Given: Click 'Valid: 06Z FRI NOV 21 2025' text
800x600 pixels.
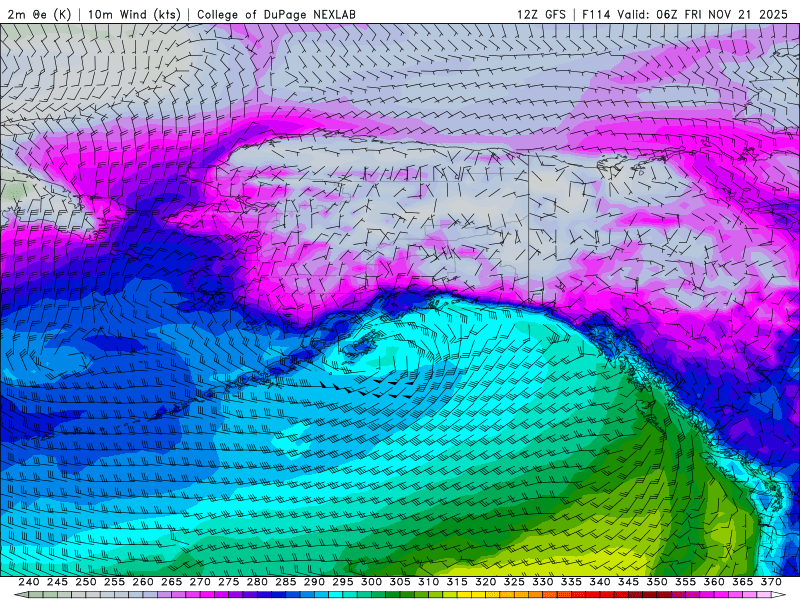Looking at the screenshot, I should point(703,14).
